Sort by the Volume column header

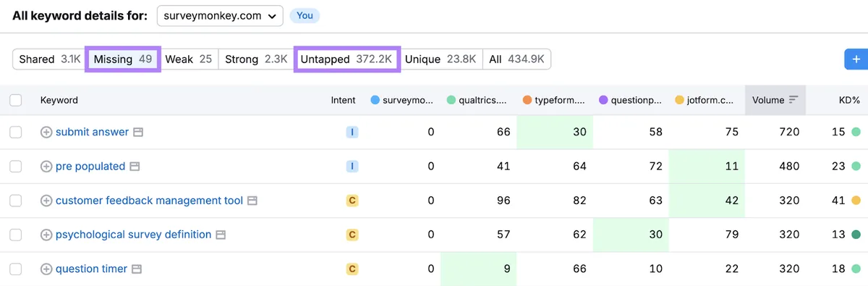[x=775, y=100]
